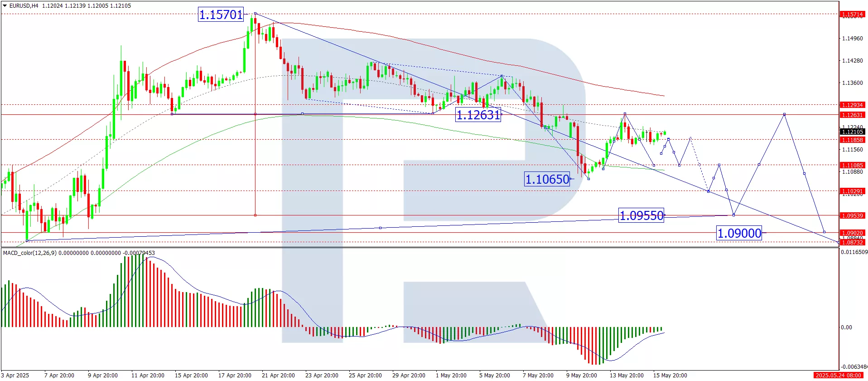
Task: Select red 1.09020 price axis tag
Action: point(852,233)
